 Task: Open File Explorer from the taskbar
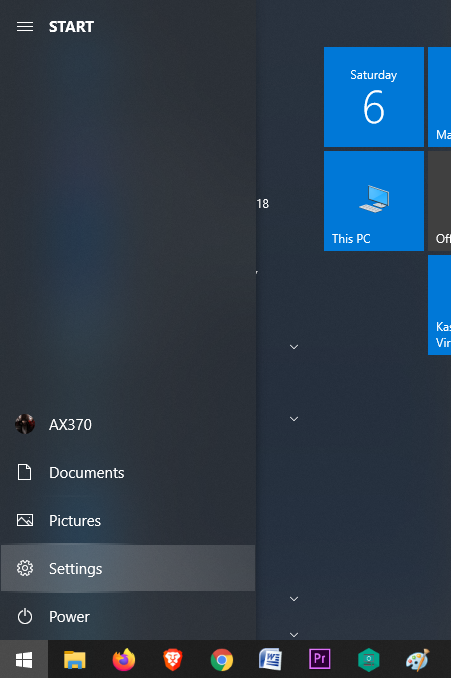(74, 660)
